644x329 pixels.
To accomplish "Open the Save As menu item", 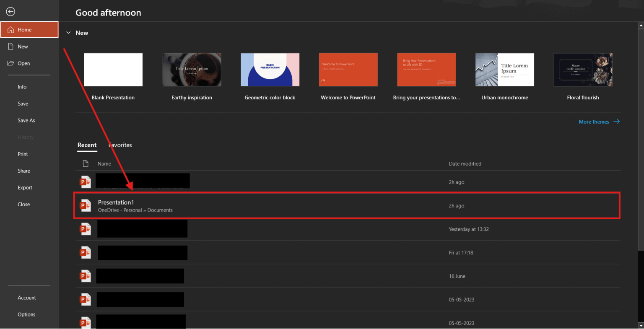I will coord(26,120).
